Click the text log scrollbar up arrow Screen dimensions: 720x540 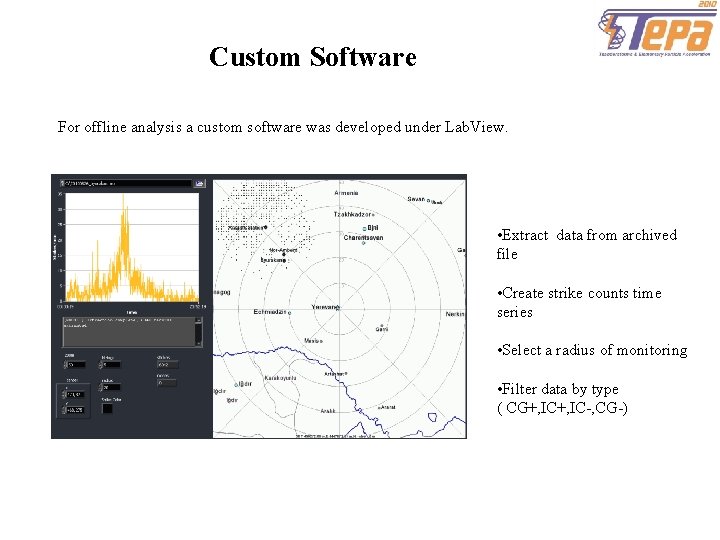point(198,320)
